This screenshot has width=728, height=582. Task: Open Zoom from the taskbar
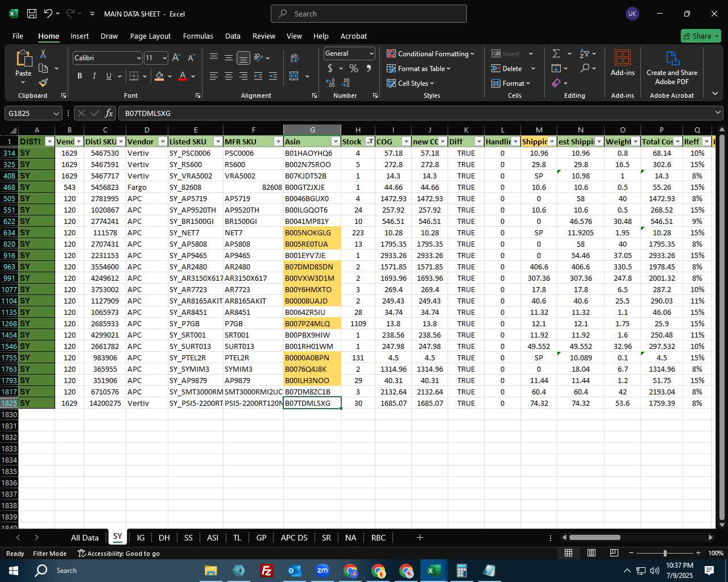coord(322,571)
